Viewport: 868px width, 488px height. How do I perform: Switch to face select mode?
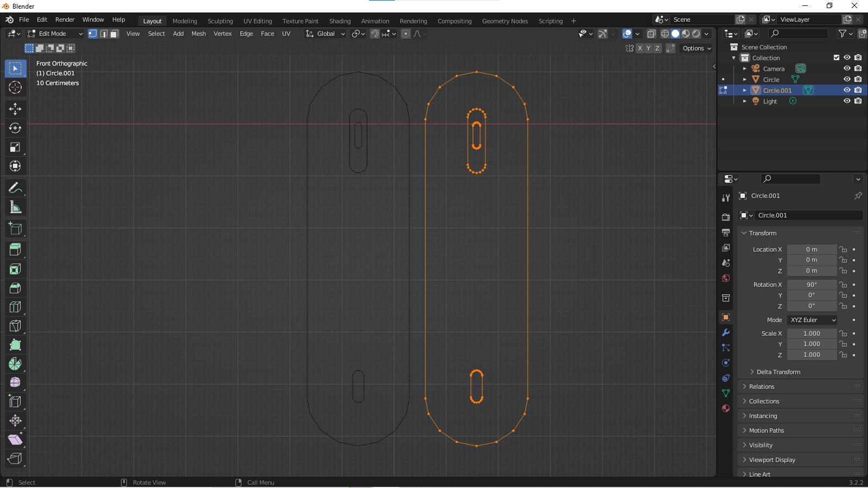tap(114, 34)
